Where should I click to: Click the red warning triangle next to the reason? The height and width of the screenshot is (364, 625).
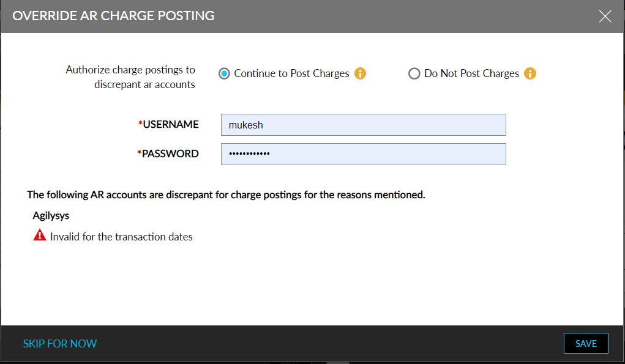coord(39,236)
